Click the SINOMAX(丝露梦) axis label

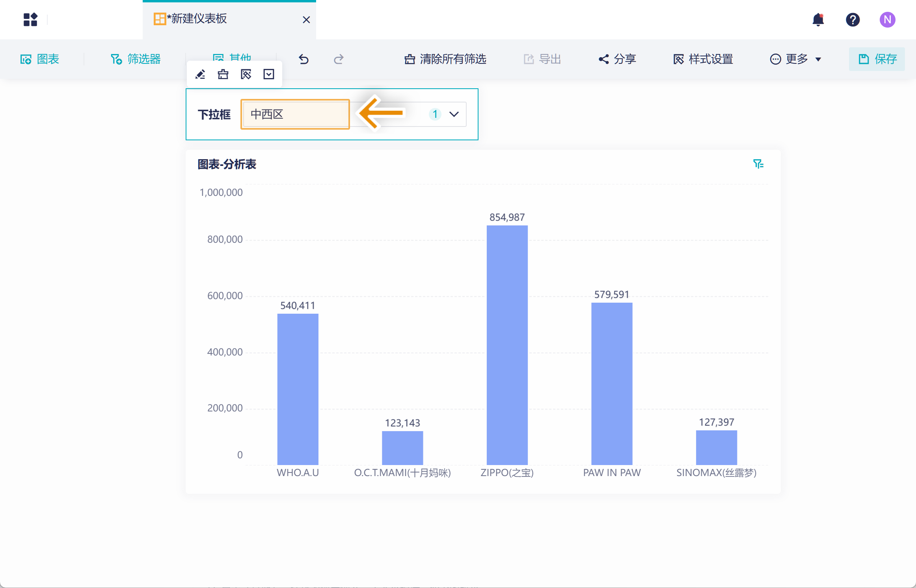tap(717, 473)
